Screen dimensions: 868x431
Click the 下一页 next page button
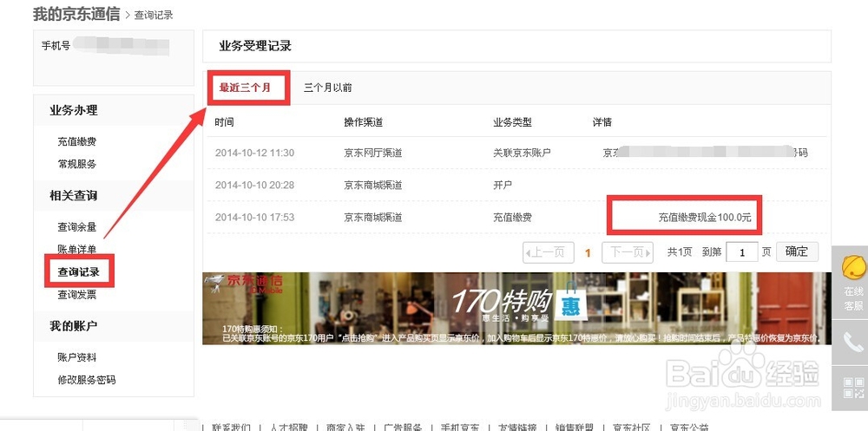pos(628,252)
